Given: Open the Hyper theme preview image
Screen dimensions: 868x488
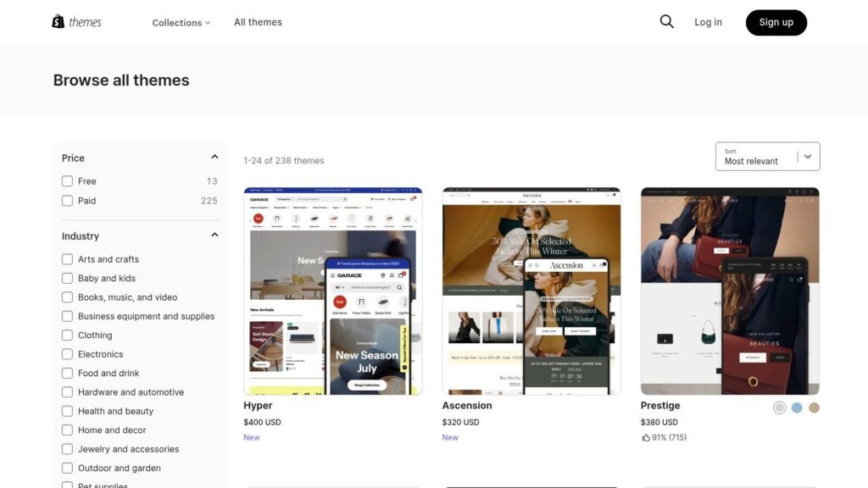Looking at the screenshot, I should pyautogui.click(x=333, y=291).
